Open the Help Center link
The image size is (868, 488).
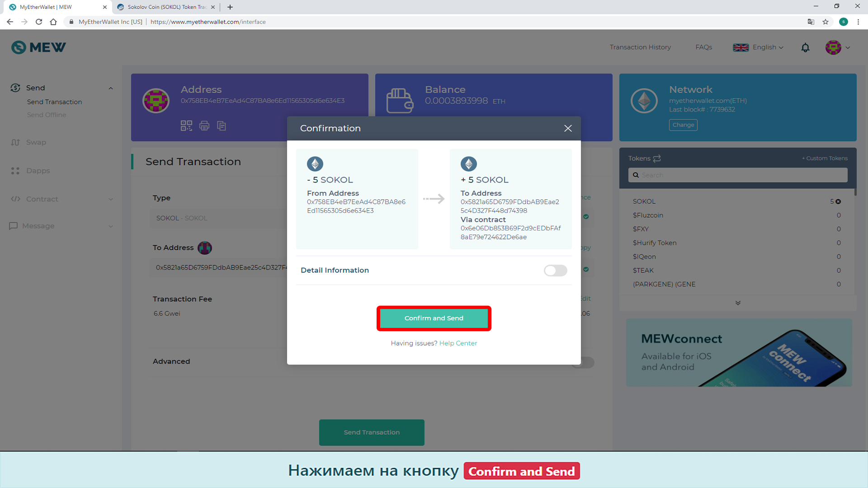point(458,343)
